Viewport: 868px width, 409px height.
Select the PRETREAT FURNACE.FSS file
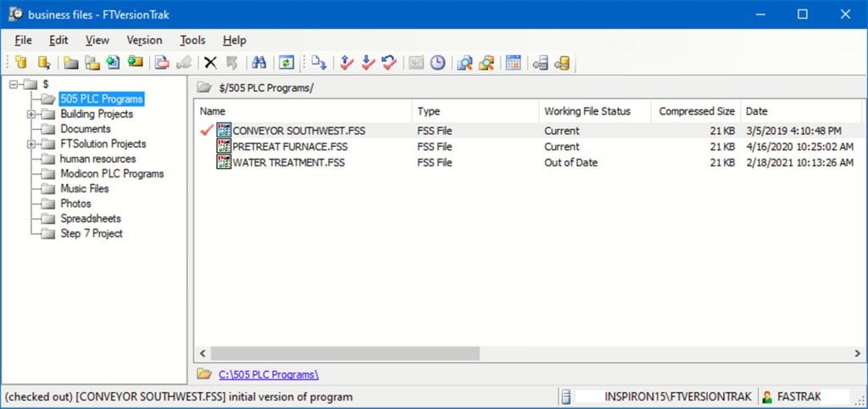290,147
